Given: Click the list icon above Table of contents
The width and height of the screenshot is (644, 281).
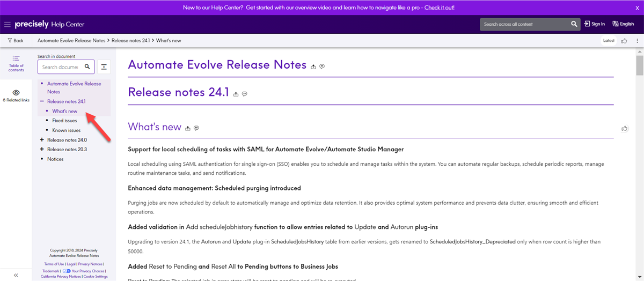Looking at the screenshot, I should tap(16, 58).
